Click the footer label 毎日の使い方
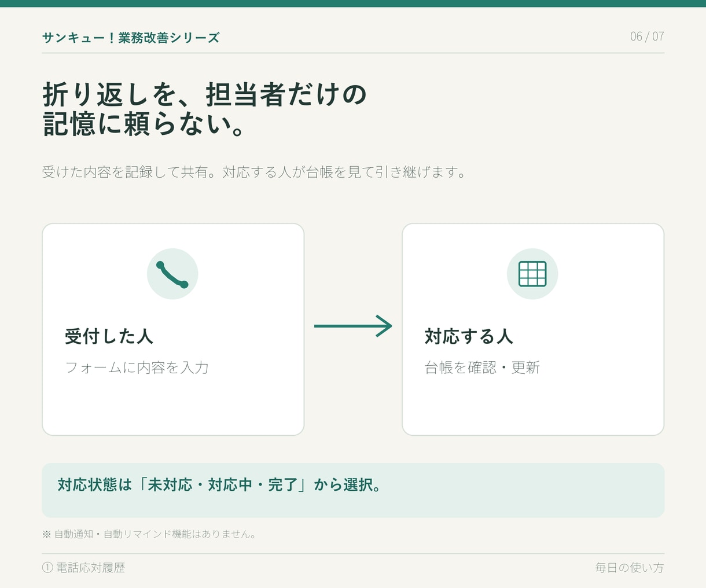Screen dimensions: 706x588 (630, 568)
